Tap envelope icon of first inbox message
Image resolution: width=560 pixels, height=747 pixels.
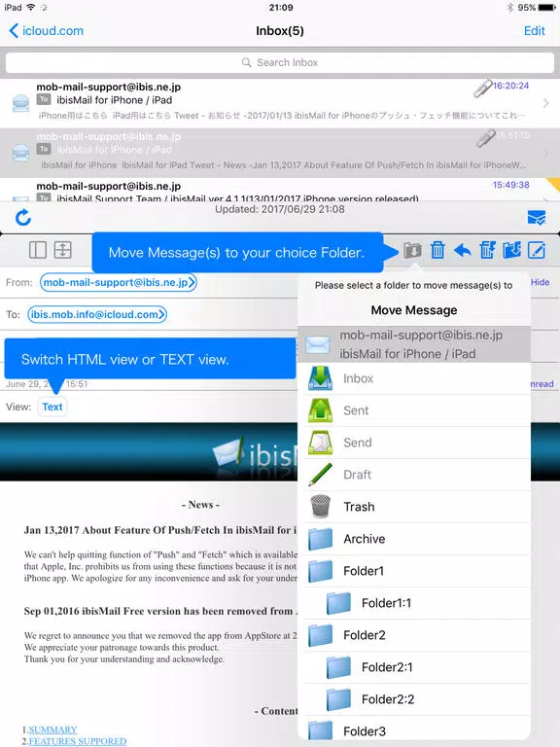pos(20,103)
